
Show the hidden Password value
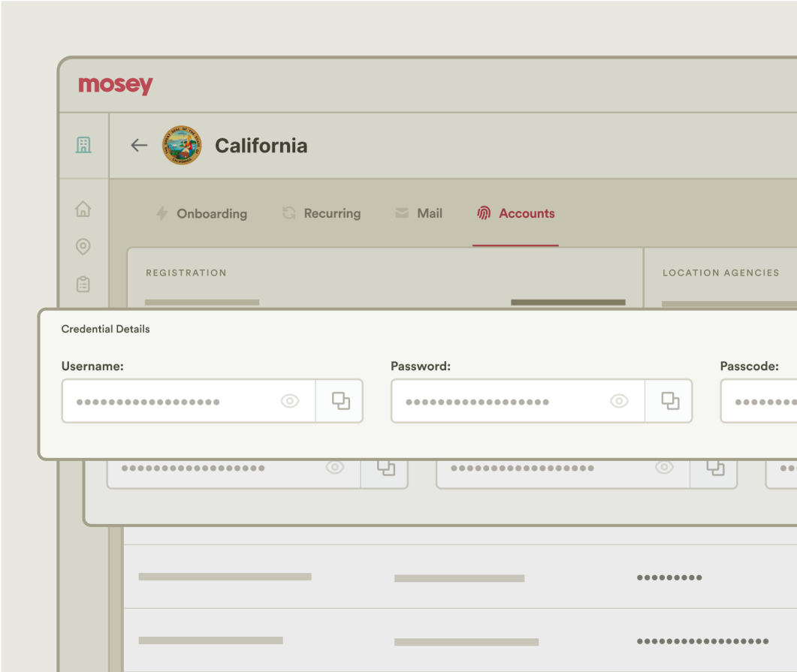tap(619, 401)
